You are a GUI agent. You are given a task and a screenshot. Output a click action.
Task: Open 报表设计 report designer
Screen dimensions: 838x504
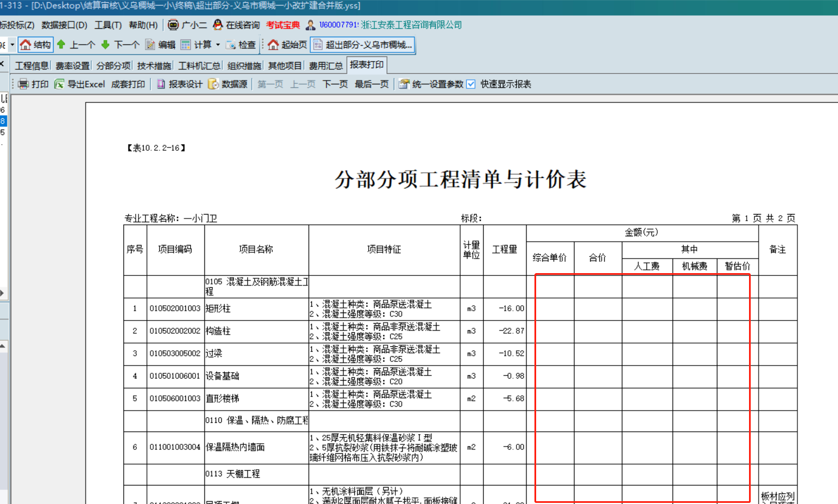(x=179, y=84)
